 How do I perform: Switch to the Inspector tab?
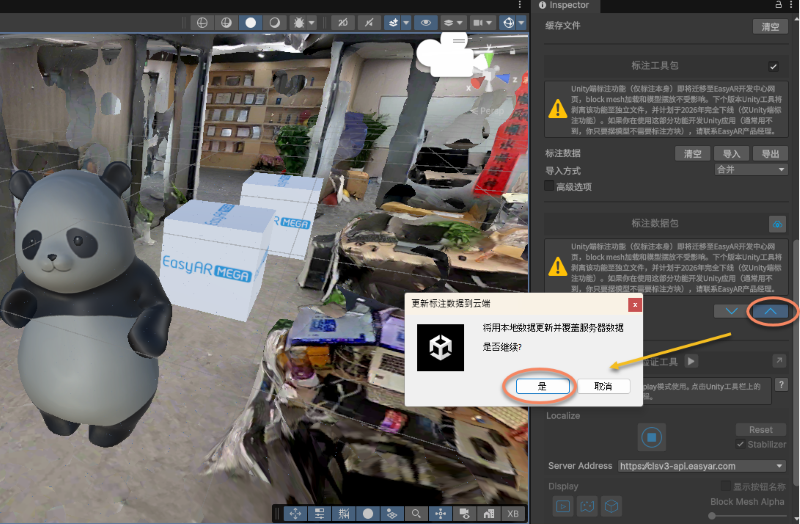pos(564,5)
